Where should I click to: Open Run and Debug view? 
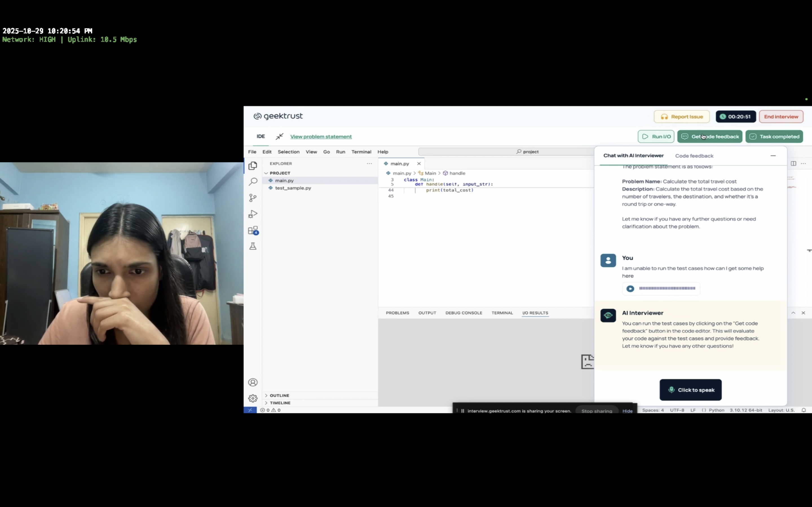click(x=253, y=214)
